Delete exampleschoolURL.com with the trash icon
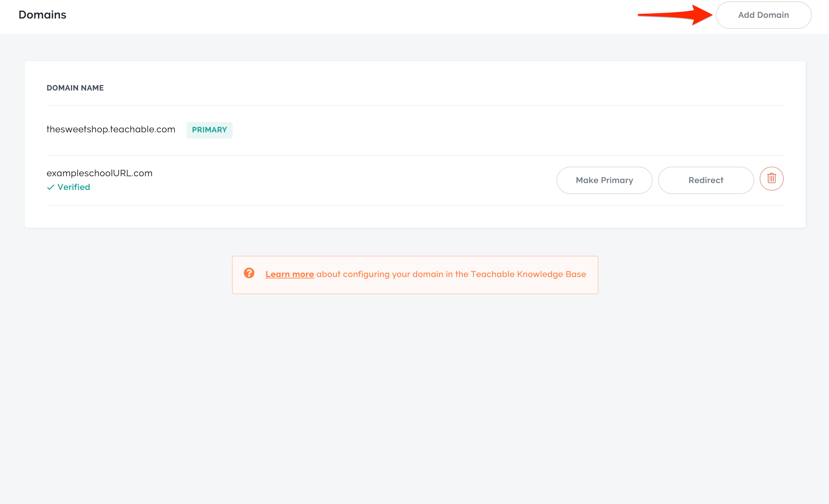The image size is (829, 504). pos(771,179)
